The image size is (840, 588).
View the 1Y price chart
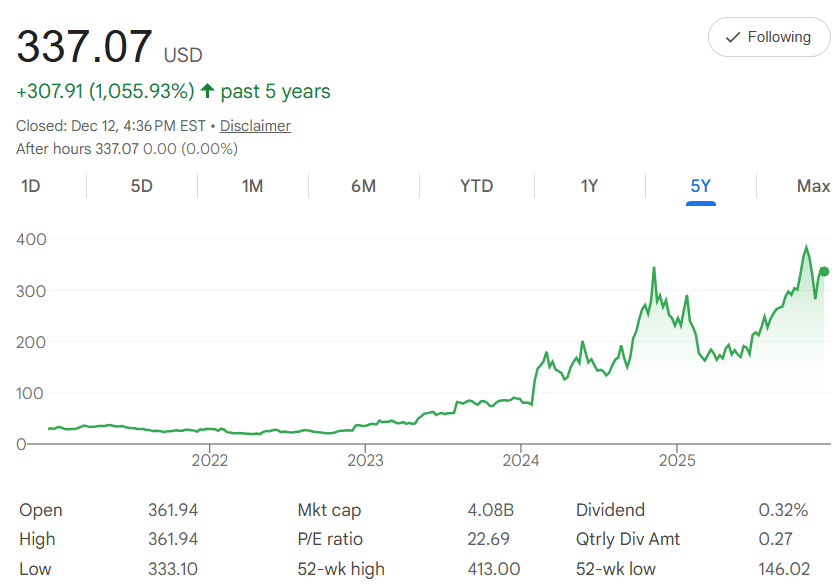tap(589, 186)
